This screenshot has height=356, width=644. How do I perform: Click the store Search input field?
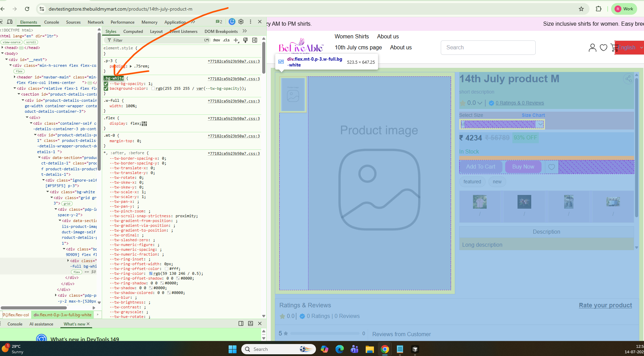[488, 48]
